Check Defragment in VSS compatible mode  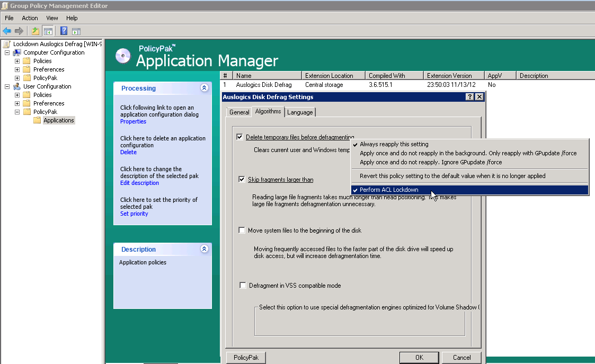point(242,286)
